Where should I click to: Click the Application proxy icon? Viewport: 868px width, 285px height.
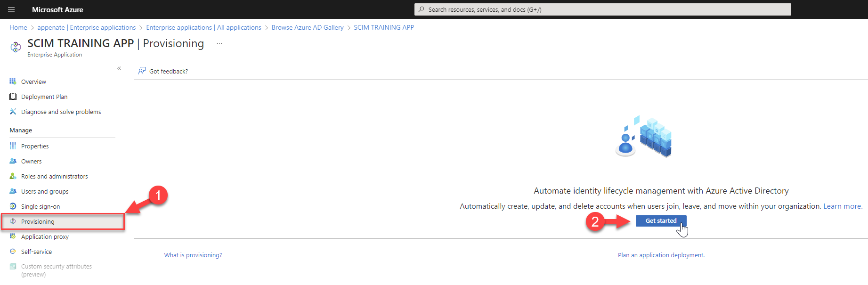click(13, 236)
